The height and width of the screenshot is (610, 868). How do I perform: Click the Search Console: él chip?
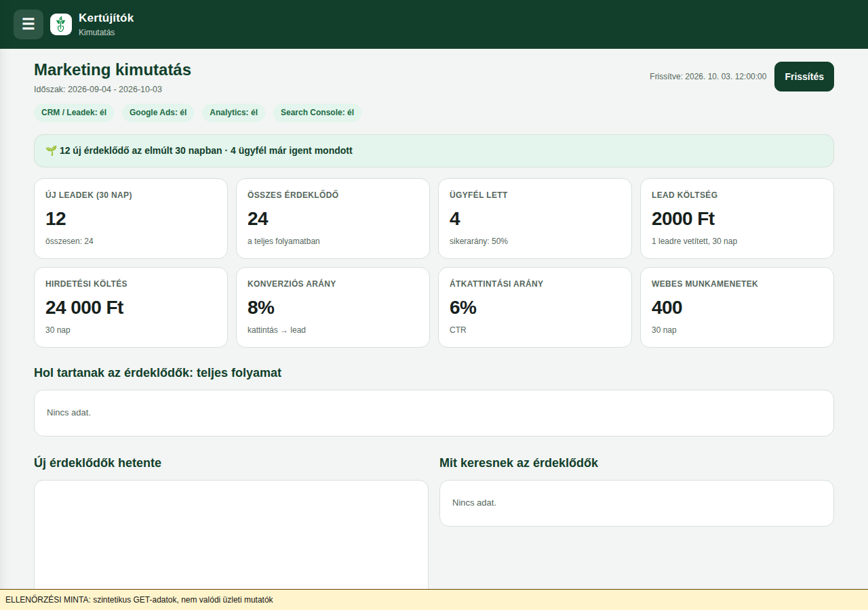(317, 113)
